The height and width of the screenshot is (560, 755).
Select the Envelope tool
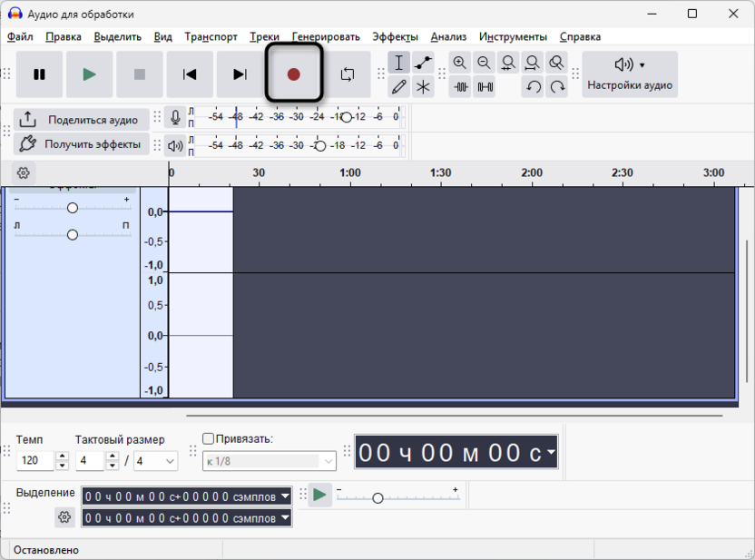point(423,63)
